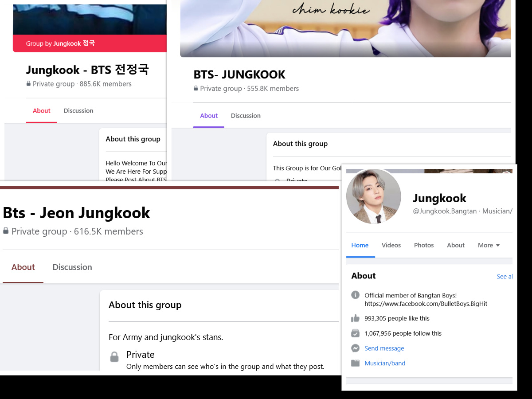Click the large lock icon beside the Private heading
The image size is (532, 399).
[114, 357]
